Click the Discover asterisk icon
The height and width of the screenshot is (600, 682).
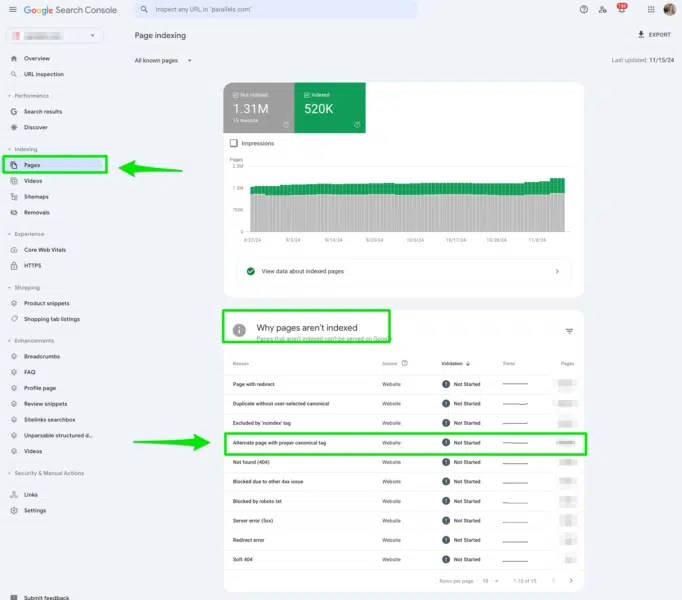pos(14,127)
